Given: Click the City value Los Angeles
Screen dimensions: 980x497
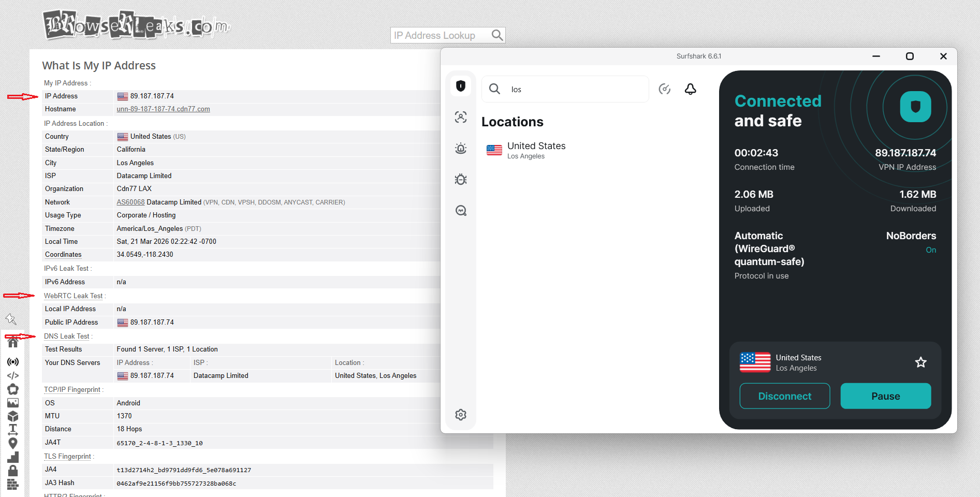Looking at the screenshot, I should (x=135, y=163).
